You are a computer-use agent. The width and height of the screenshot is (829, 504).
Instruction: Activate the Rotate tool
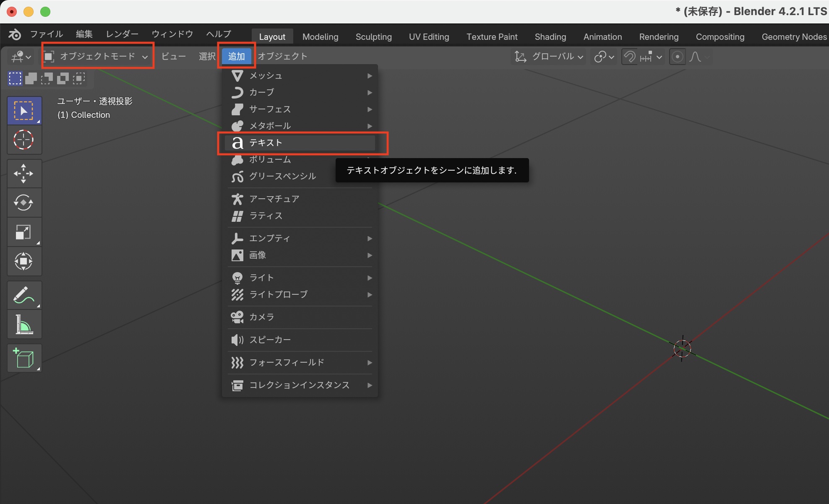click(x=24, y=203)
